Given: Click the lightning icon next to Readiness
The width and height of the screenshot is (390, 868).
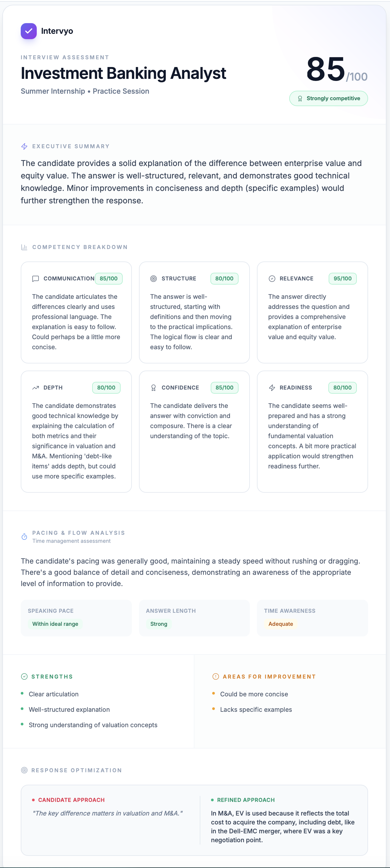Looking at the screenshot, I should [271, 388].
